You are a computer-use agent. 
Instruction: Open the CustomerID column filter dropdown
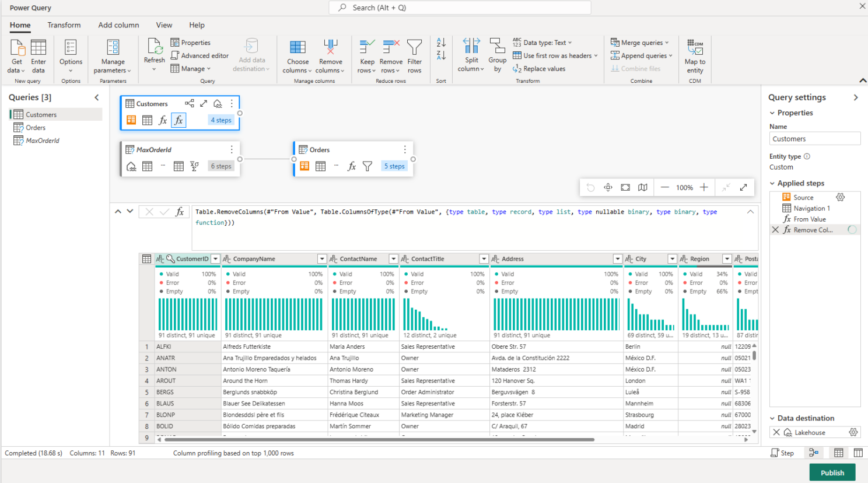click(x=215, y=258)
